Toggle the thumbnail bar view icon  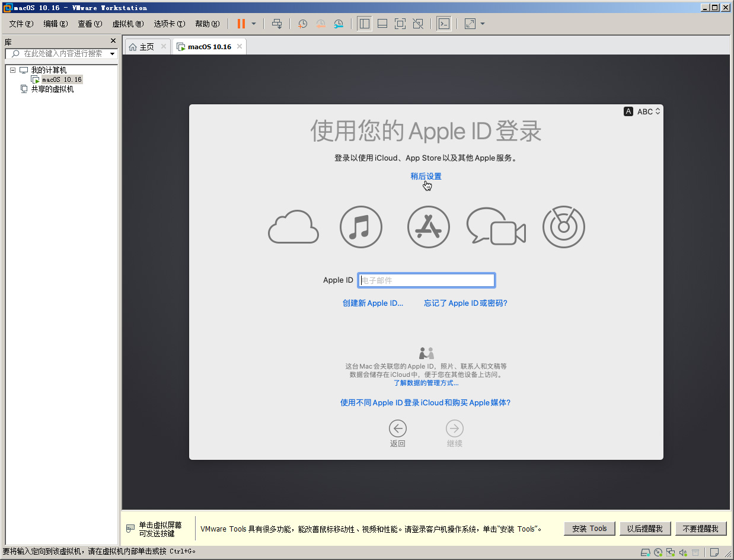pos(382,24)
